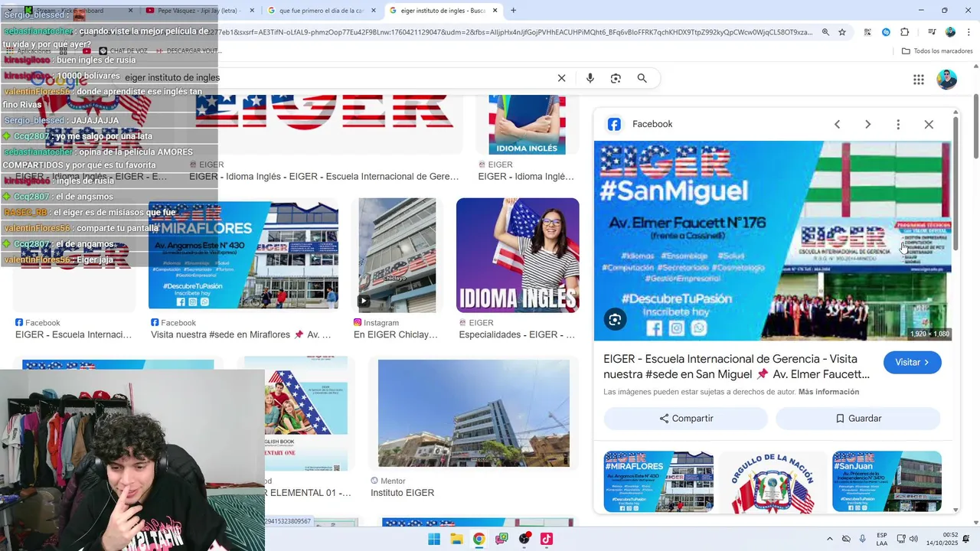The width and height of the screenshot is (980, 551).
Task: Go to previous image in preview panel
Action: point(837,124)
